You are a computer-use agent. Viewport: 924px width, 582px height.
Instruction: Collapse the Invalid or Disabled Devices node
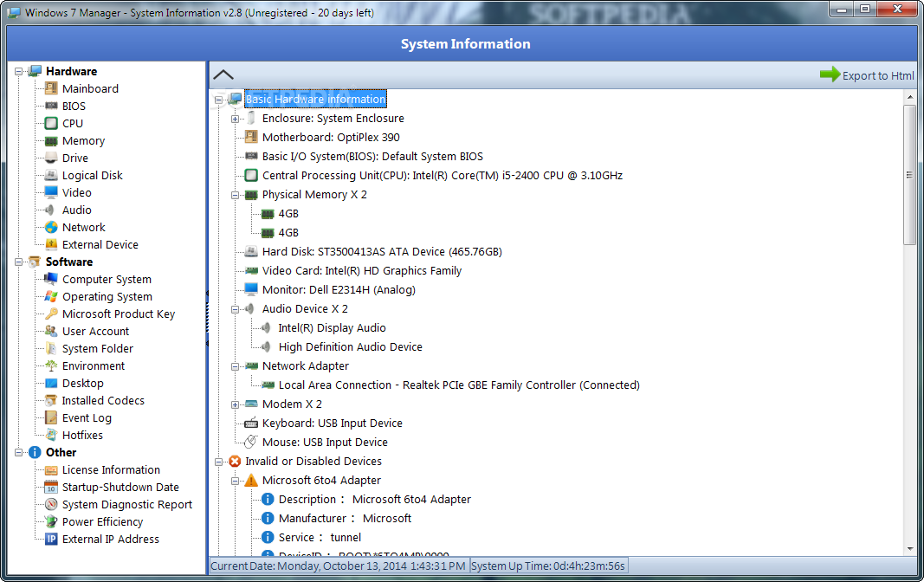(218, 462)
